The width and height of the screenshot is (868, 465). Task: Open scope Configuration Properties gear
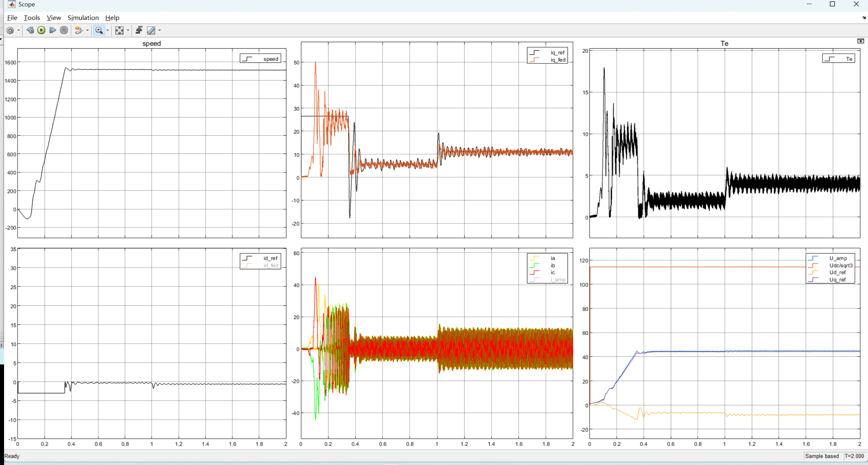point(10,30)
